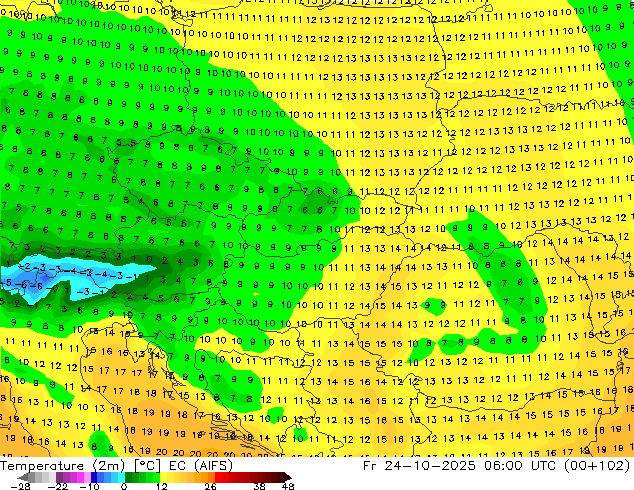Click the dark right arrow tip of the color scale
The height and width of the screenshot is (490, 634).
(x=288, y=477)
